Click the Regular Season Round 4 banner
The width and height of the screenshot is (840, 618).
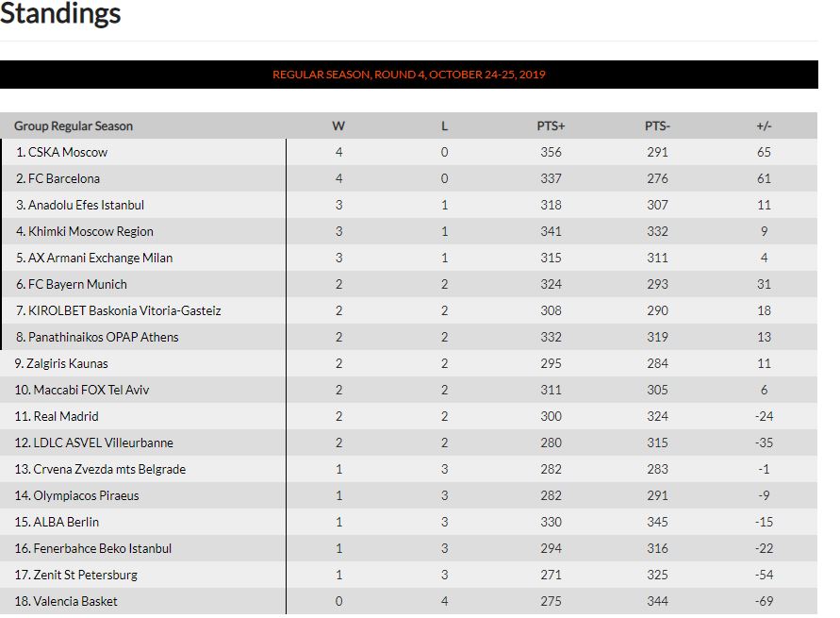(x=409, y=75)
